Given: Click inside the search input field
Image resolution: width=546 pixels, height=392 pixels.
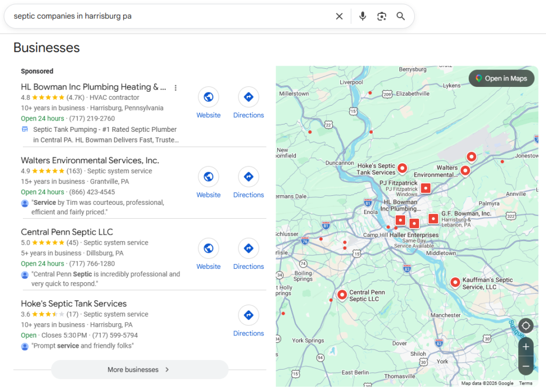Looking at the screenshot, I should click(x=160, y=16).
